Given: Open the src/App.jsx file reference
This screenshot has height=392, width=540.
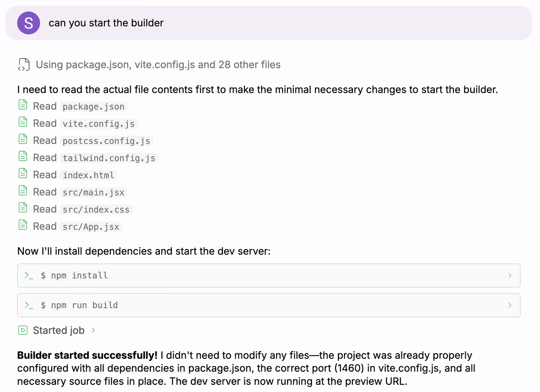Looking at the screenshot, I should (x=91, y=226).
